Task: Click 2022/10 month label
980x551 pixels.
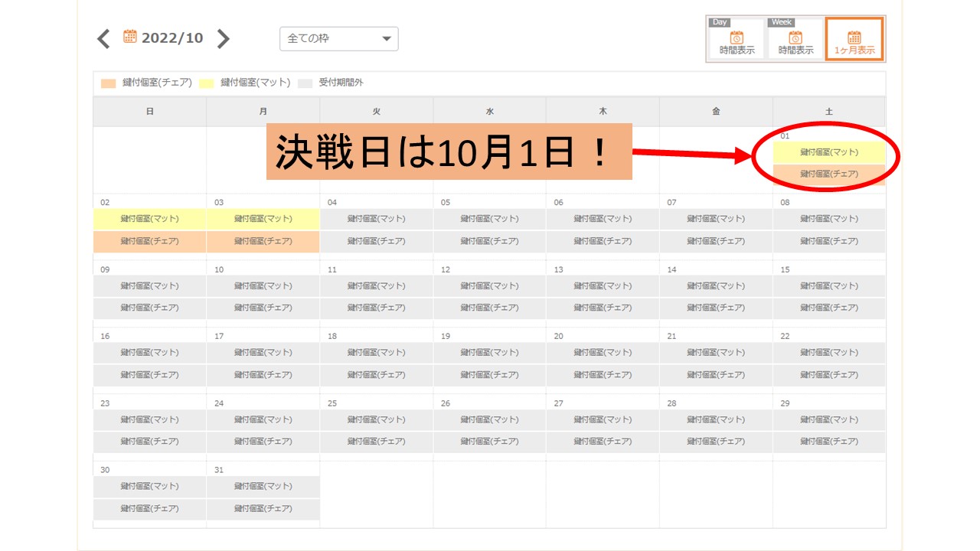Action: 172,37
